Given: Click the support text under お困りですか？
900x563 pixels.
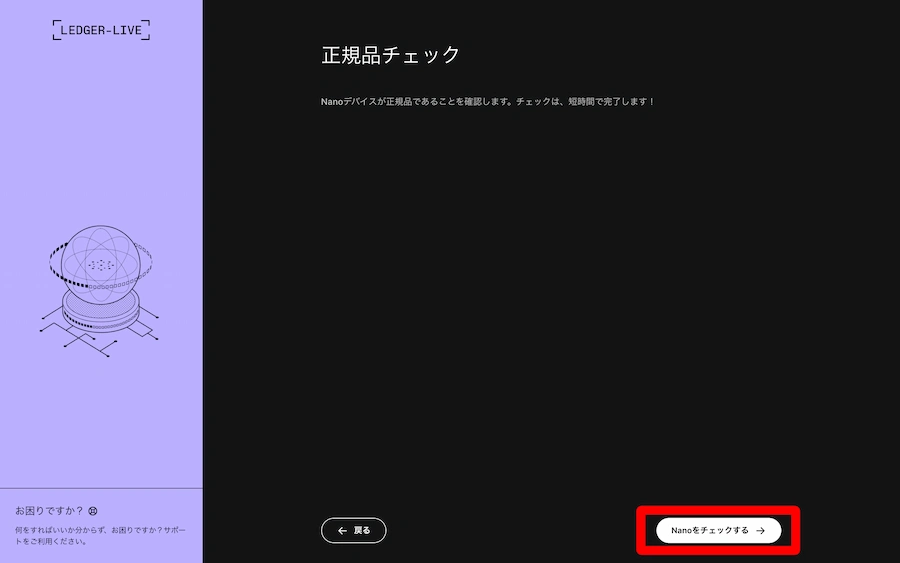Looking at the screenshot, I should (100, 535).
